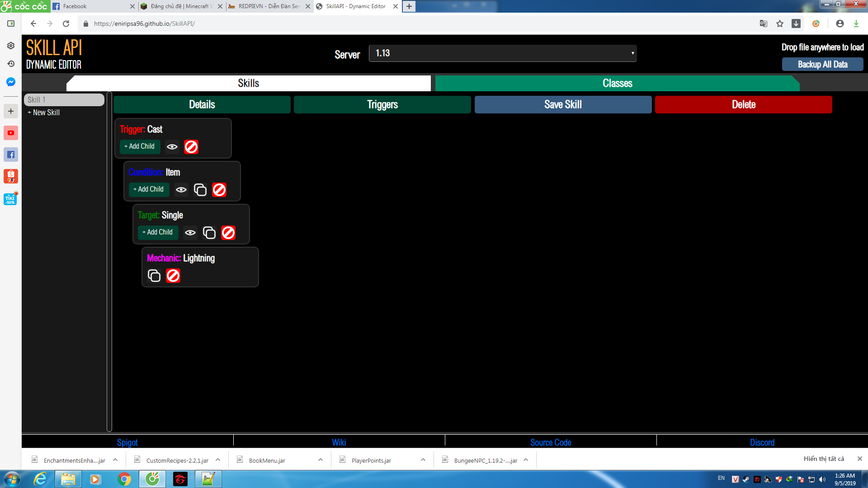Open the Facebook sidebar shortcut
The height and width of the screenshot is (488, 868).
click(x=11, y=155)
